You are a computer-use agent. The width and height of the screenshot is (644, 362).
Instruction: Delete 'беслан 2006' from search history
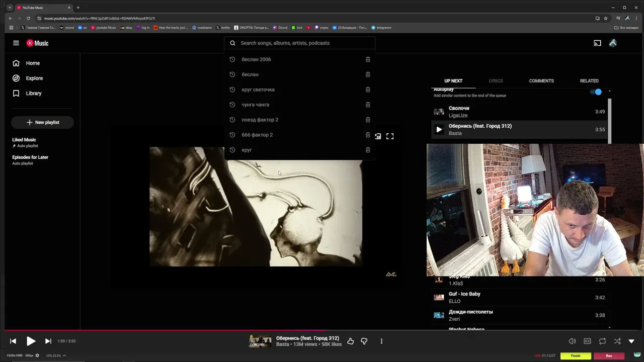(368, 59)
